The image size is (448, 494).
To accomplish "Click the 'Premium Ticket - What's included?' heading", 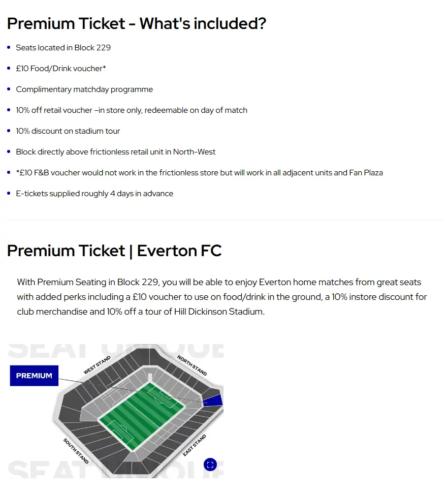I will [x=137, y=23].
